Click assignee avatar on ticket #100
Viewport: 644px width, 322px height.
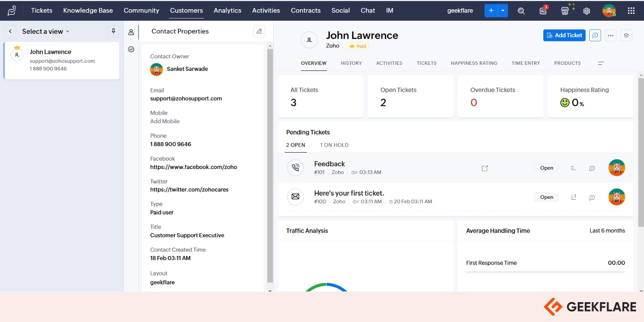pos(617,197)
